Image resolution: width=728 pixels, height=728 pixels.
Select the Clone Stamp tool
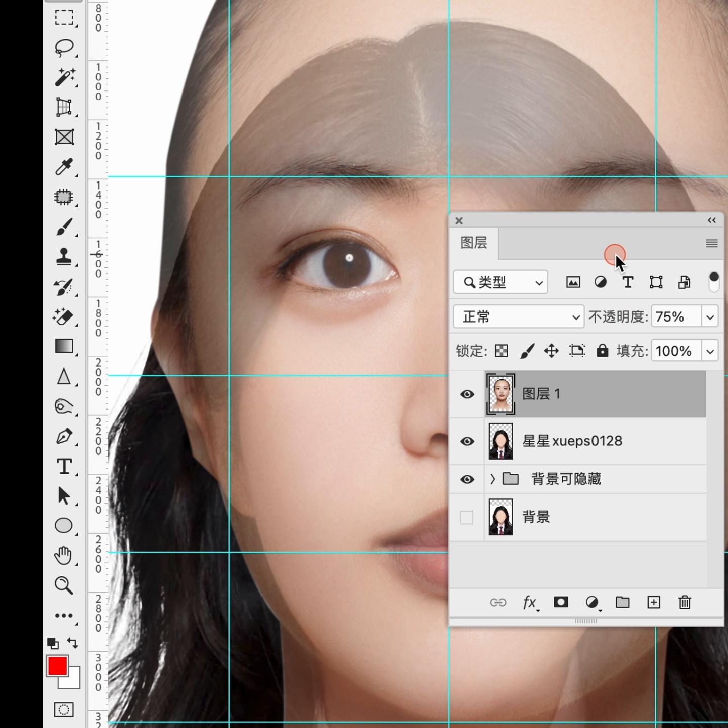(64, 256)
